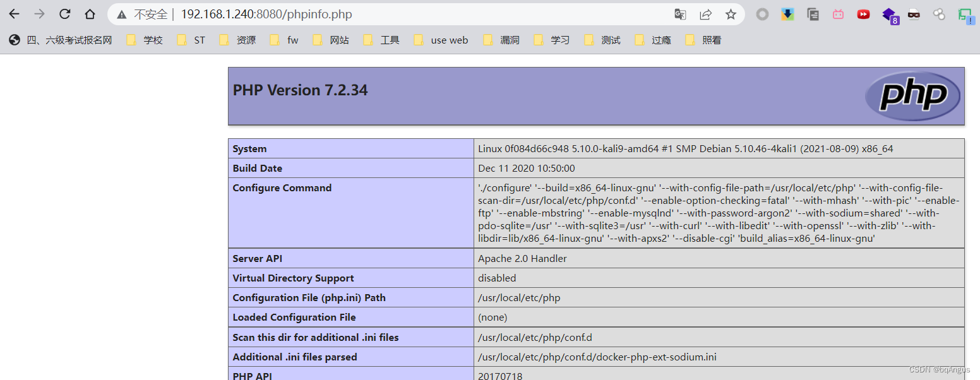Open the pink bilibili TV extension
Viewport: 980px width, 380px height.
[838, 14]
